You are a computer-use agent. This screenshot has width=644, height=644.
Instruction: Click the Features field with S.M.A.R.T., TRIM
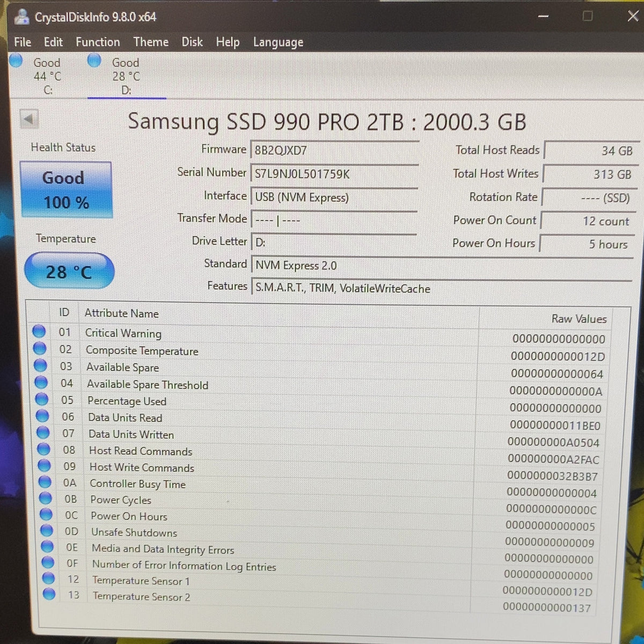point(441,288)
